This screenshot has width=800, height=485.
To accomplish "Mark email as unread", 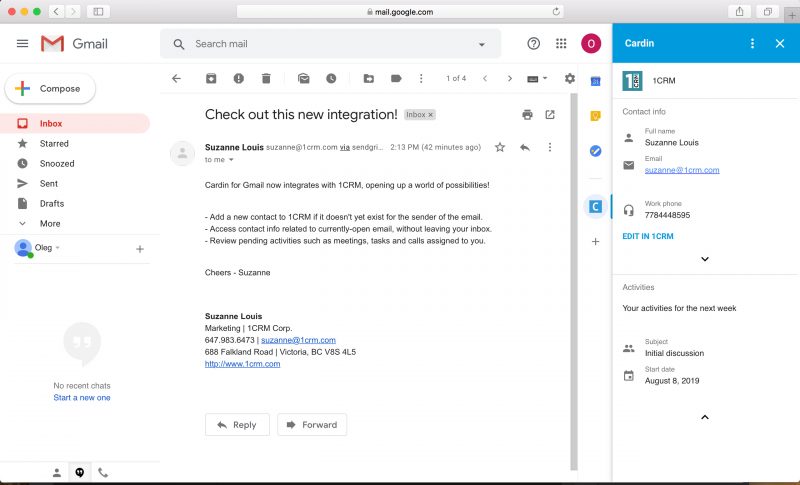I will pos(304,79).
